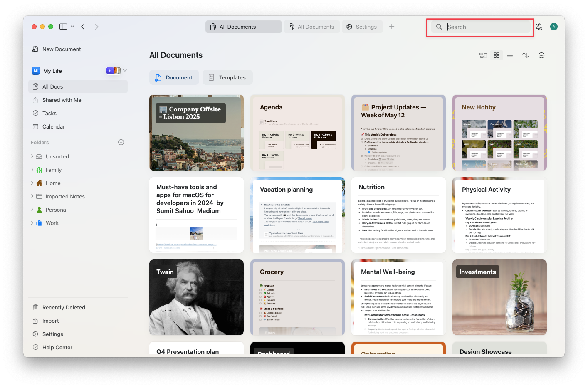The width and height of the screenshot is (588, 388).
Task: Switch to large card view icon
Action: point(483,55)
